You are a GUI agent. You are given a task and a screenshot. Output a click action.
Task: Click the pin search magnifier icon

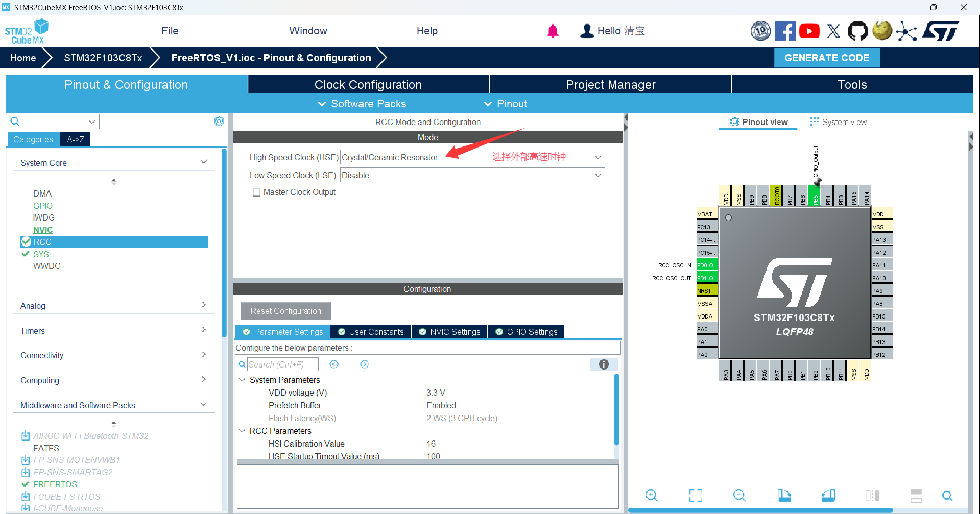(x=947, y=495)
